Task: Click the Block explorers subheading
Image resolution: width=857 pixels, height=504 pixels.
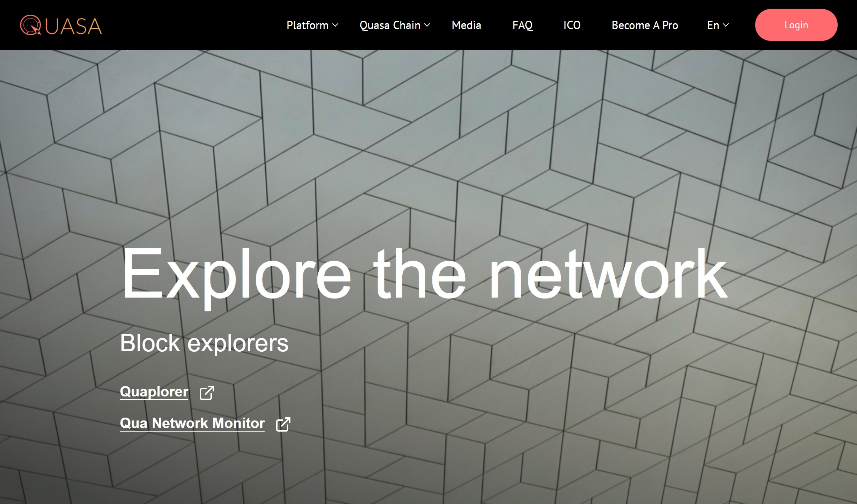Action: [x=204, y=343]
